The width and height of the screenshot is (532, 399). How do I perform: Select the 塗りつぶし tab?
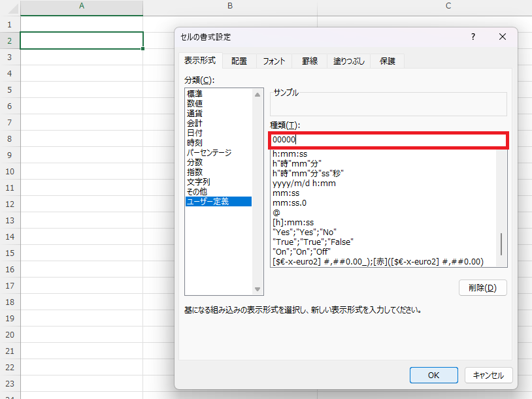tap(349, 61)
